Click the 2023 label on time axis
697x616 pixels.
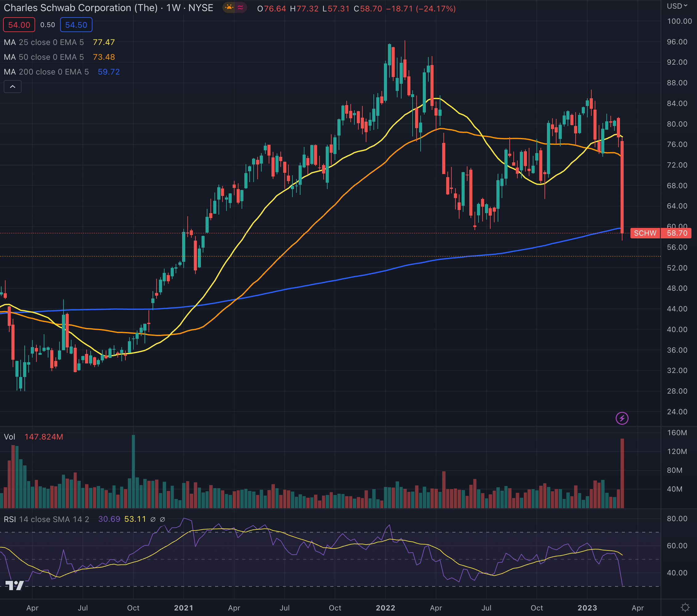coord(587,608)
